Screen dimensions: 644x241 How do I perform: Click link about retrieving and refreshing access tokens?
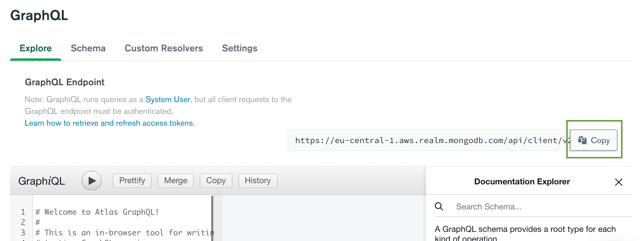(110, 123)
